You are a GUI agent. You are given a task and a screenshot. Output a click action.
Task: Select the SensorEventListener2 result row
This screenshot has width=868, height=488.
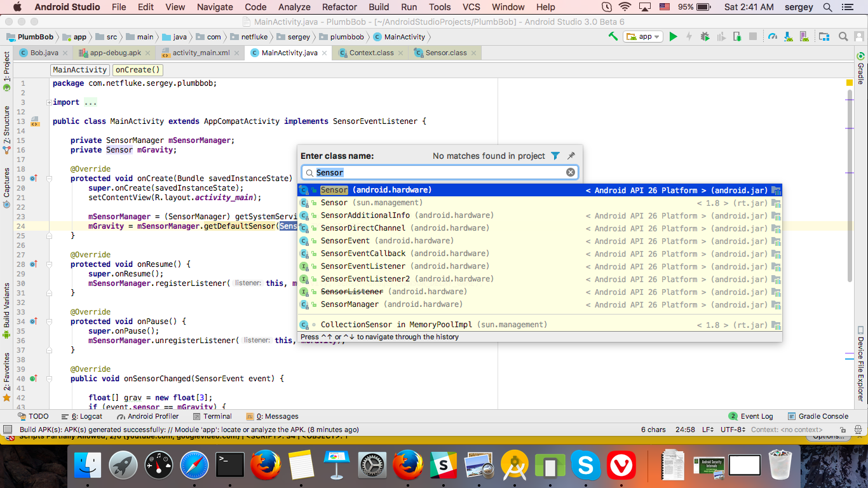[539, 279]
